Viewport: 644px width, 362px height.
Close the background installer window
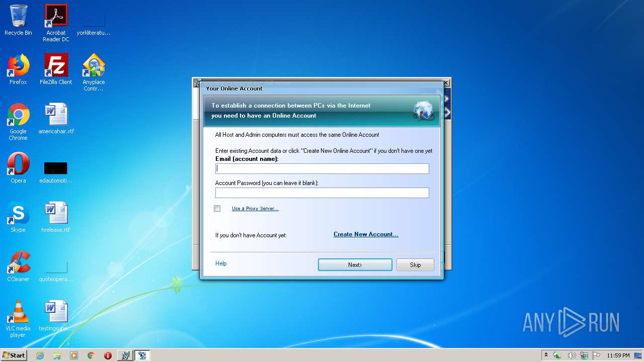pyautogui.click(x=446, y=83)
